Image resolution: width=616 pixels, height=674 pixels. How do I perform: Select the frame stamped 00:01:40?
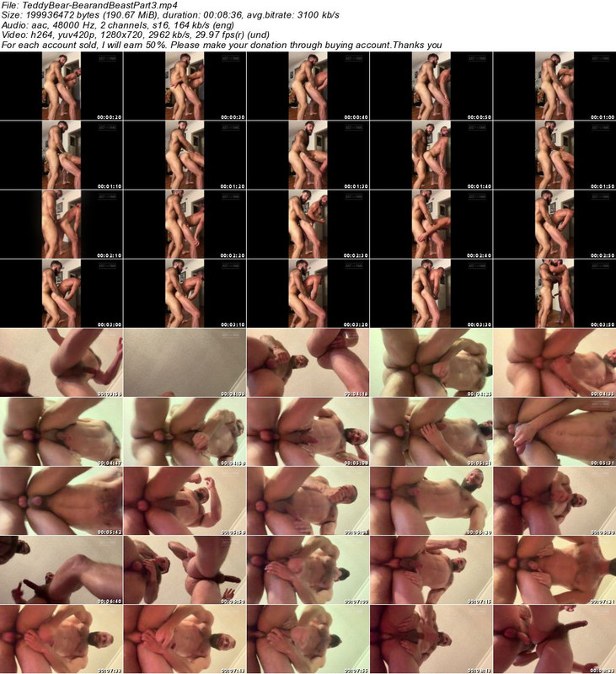tap(431, 154)
